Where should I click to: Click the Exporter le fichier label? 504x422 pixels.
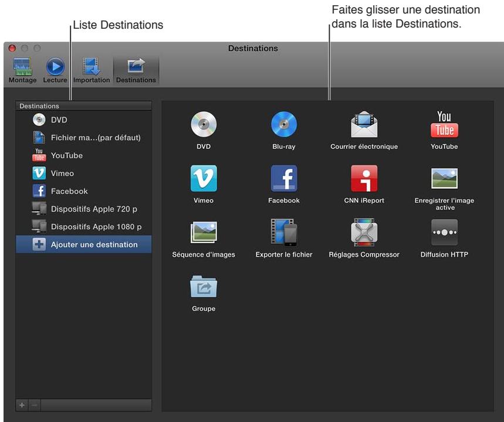click(284, 254)
